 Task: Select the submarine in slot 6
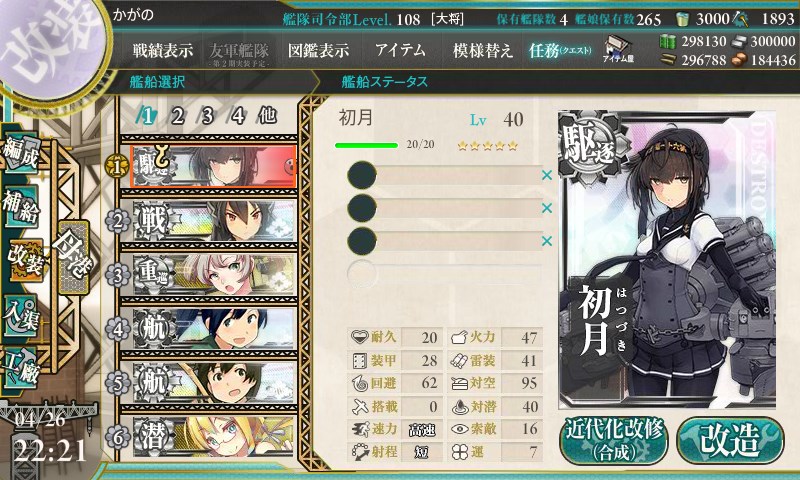(x=213, y=437)
